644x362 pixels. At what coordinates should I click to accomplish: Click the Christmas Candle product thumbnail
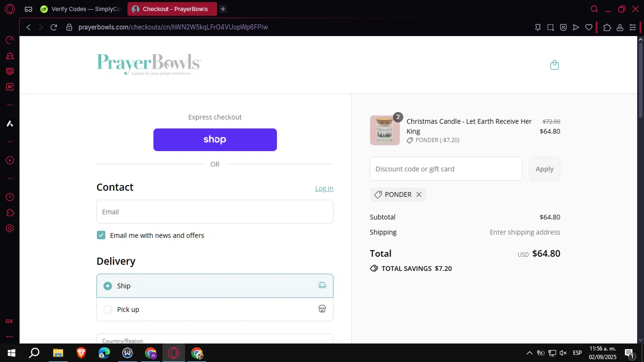385,130
